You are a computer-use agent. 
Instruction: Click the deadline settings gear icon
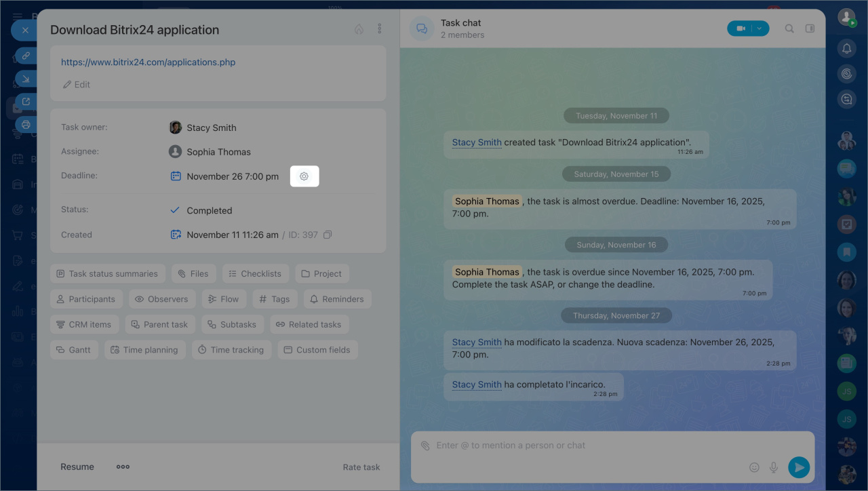point(304,176)
